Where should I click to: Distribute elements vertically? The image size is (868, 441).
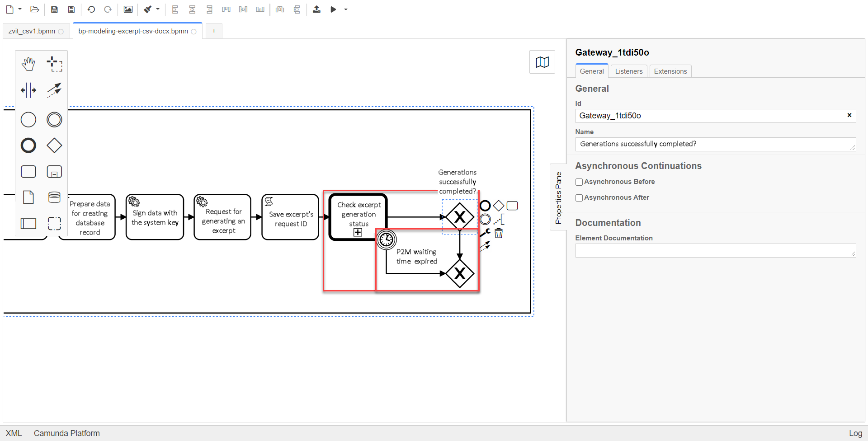point(297,9)
